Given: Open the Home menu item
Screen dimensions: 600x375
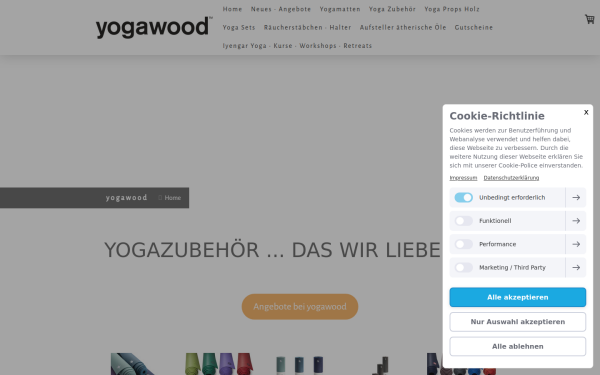Looking at the screenshot, I should click(232, 9).
